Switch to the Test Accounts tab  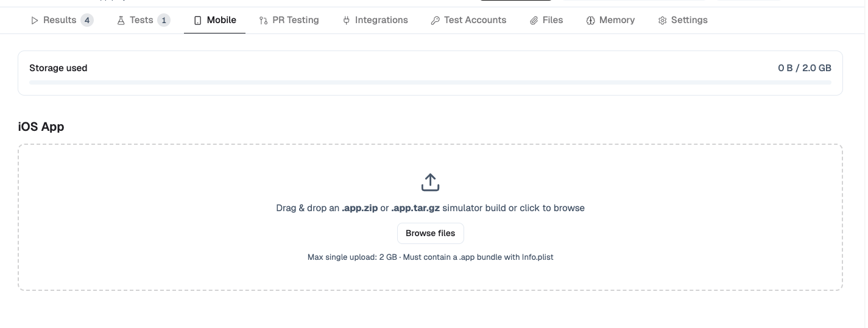468,20
